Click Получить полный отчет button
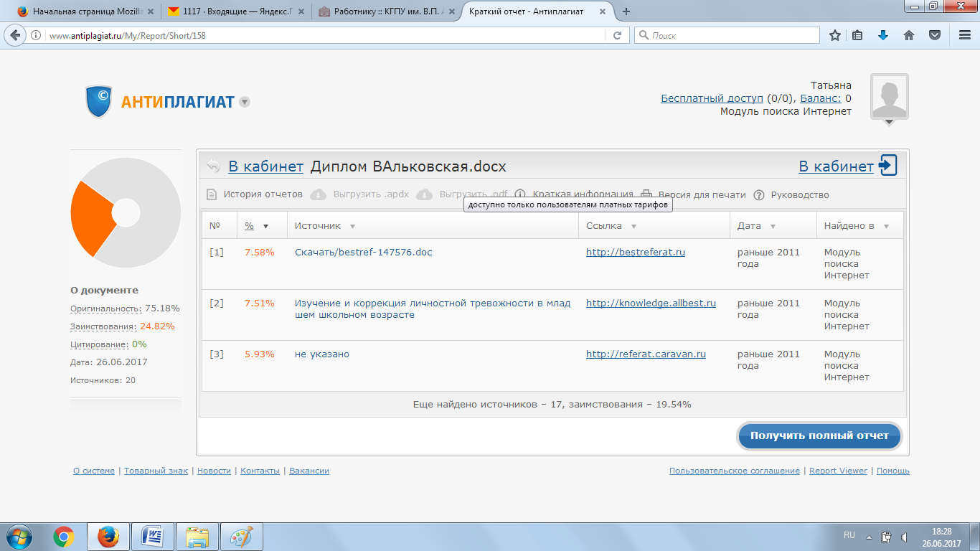Screen dimensions: 980x551 [x=819, y=435]
